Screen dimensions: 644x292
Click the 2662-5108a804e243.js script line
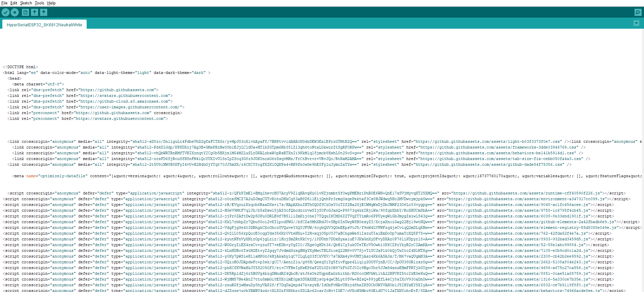point(308,262)
